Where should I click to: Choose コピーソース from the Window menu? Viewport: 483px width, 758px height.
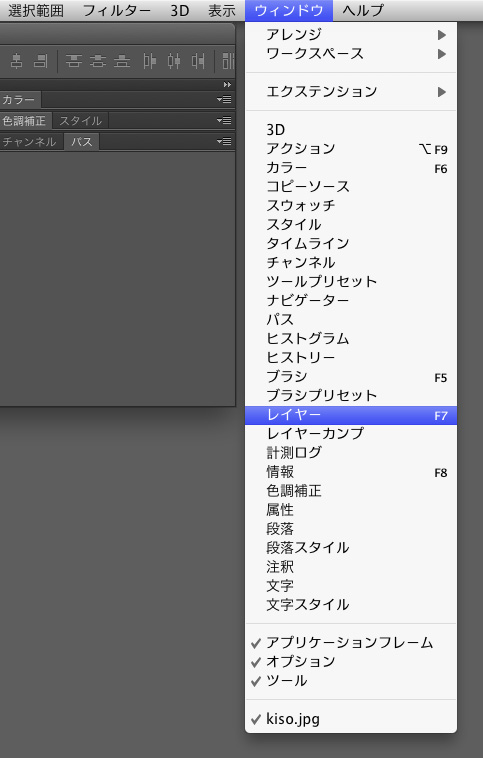(351, 187)
